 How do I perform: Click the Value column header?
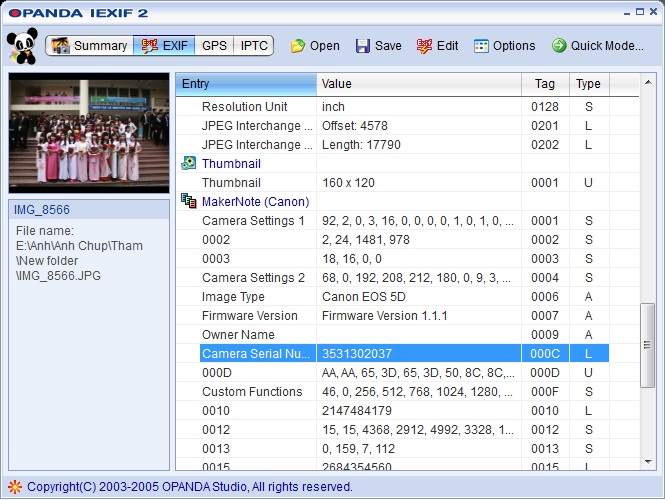tap(419, 84)
